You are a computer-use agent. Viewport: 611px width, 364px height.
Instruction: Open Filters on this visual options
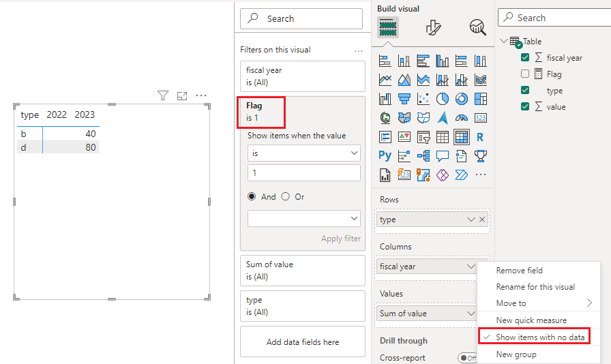pyautogui.click(x=359, y=50)
